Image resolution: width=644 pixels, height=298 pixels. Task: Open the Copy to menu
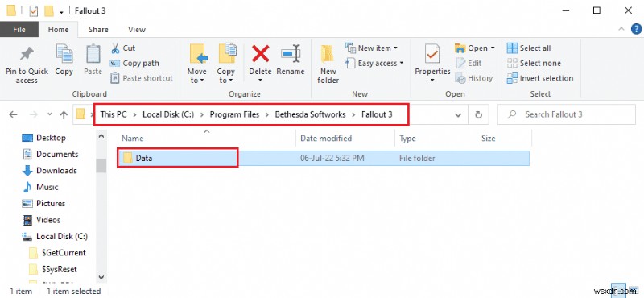(x=226, y=64)
